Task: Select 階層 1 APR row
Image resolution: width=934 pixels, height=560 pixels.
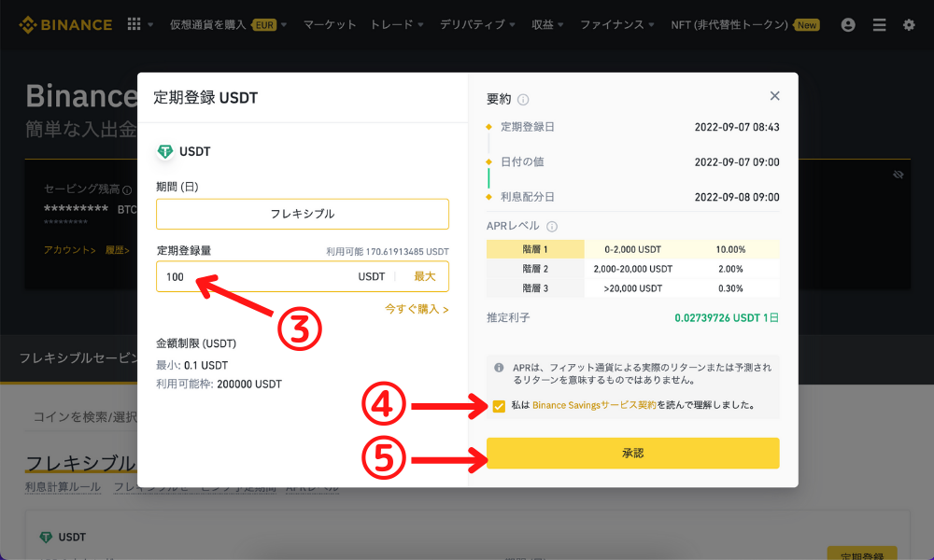Action: (632, 249)
